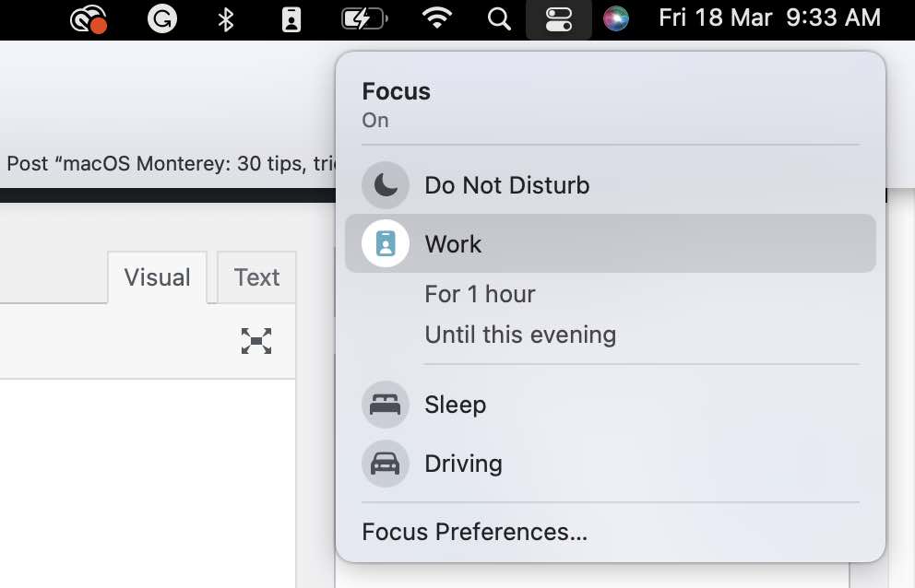
Task: Launch Siri from the menu bar
Action: (615, 18)
